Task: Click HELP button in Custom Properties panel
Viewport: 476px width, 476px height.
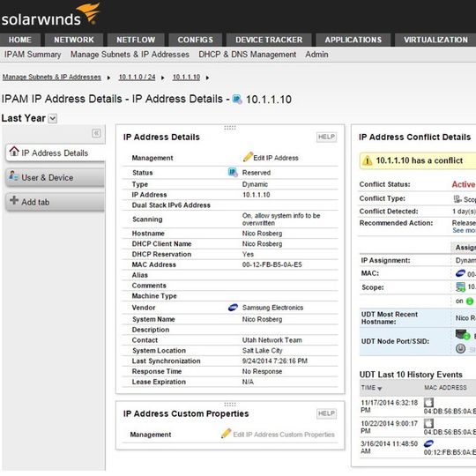Action: point(327,413)
